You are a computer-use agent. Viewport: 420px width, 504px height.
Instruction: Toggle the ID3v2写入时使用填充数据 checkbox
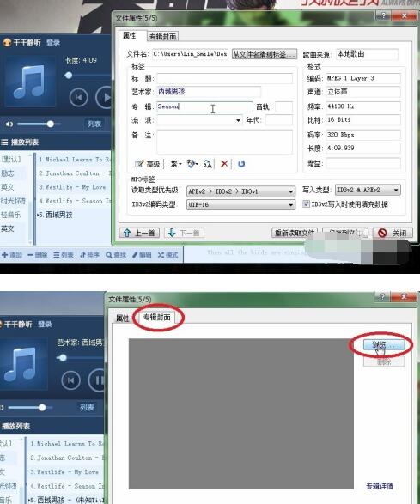click(x=306, y=203)
